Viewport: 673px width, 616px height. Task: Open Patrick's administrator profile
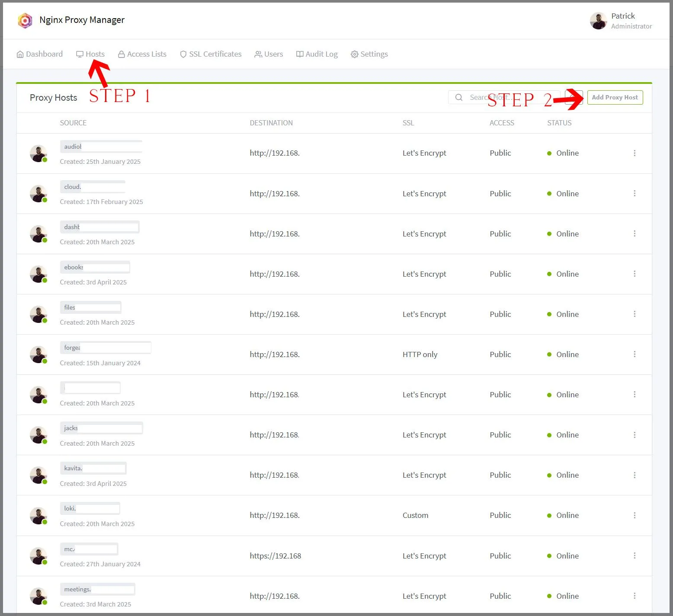point(622,20)
